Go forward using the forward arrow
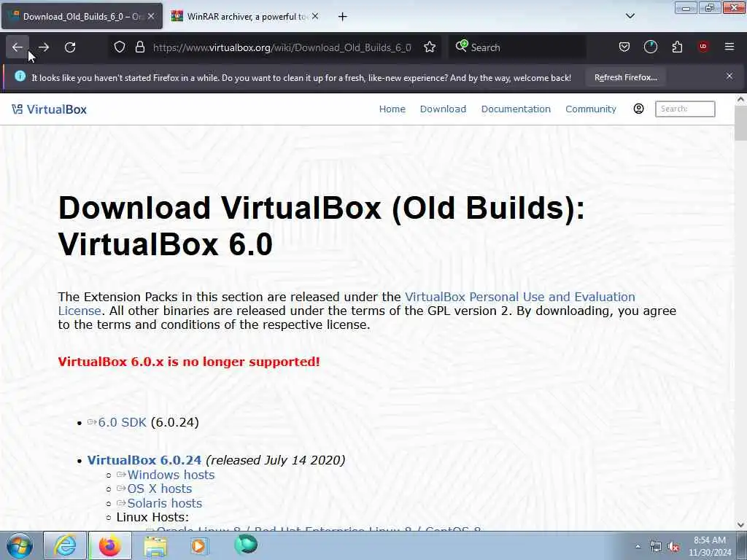This screenshot has width=747, height=560. click(x=44, y=47)
